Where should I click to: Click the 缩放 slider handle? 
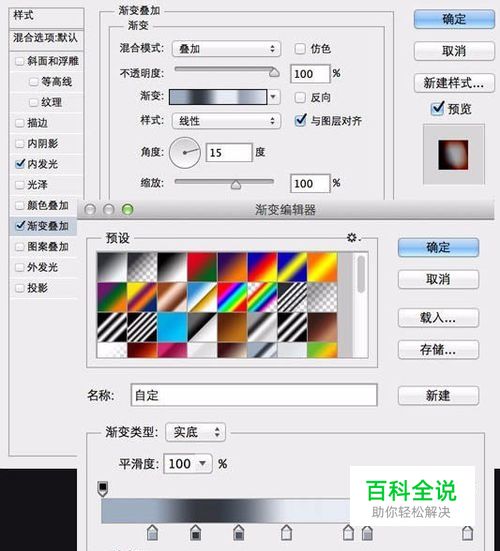point(236,184)
